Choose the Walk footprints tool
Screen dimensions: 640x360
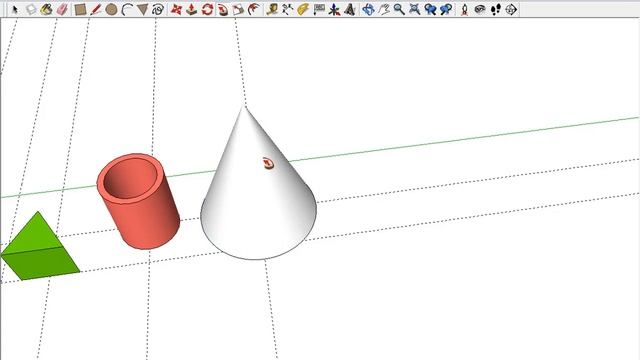pyautogui.click(x=496, y=9)
